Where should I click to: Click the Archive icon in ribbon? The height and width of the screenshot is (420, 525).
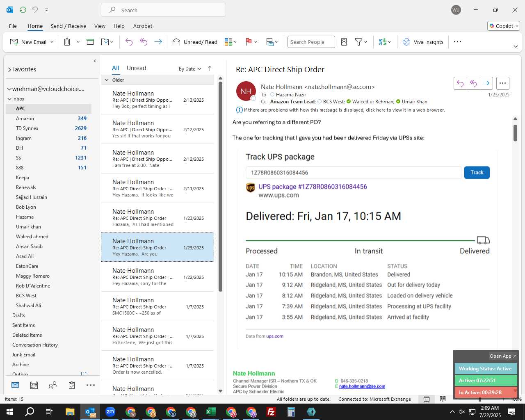(x=90, y=42)
